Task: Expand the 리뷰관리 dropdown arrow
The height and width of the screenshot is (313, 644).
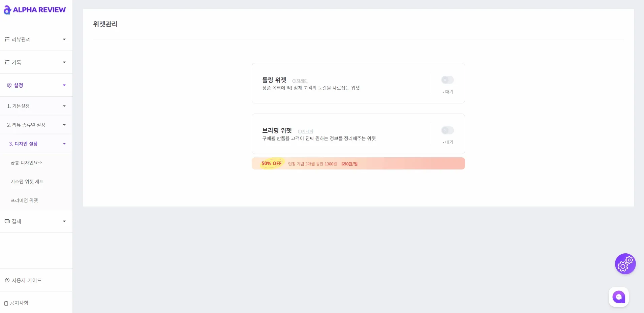Action: click(x=64, y=39)
